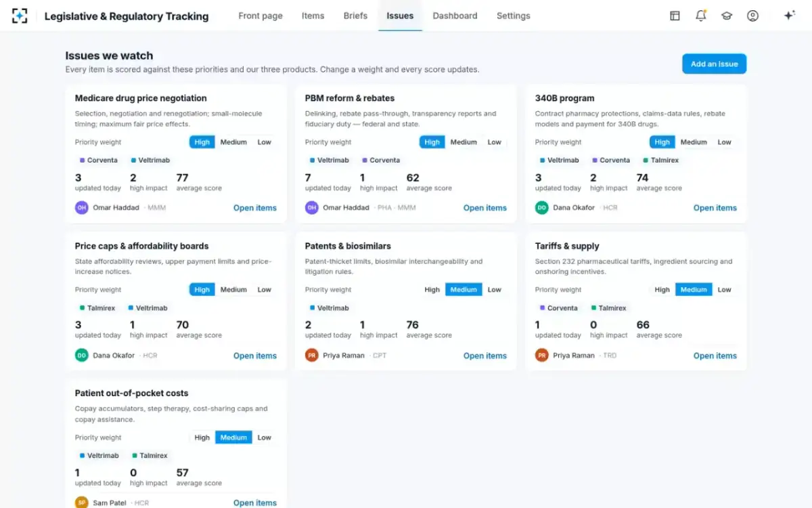This screenshot has height=508, width=812.
Task: Set Patents & biosimilars weight to Low
Action: pyautogui.click(x=495, y=290)
